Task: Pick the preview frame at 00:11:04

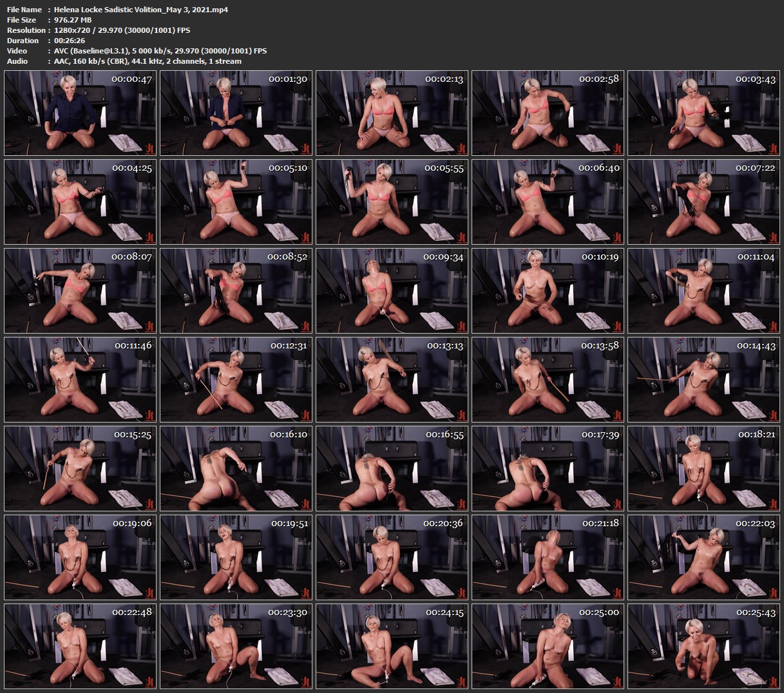Action: pos(704,290)
